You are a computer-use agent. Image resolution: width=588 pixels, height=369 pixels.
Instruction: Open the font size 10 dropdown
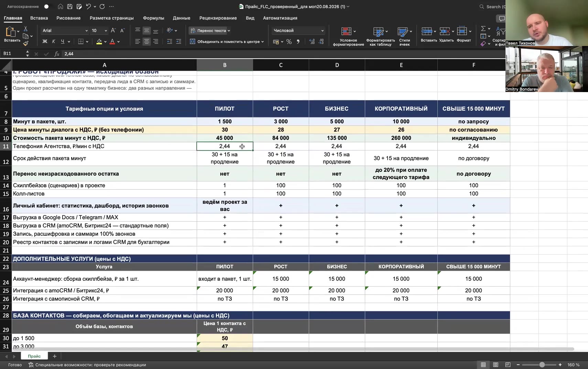106,31
